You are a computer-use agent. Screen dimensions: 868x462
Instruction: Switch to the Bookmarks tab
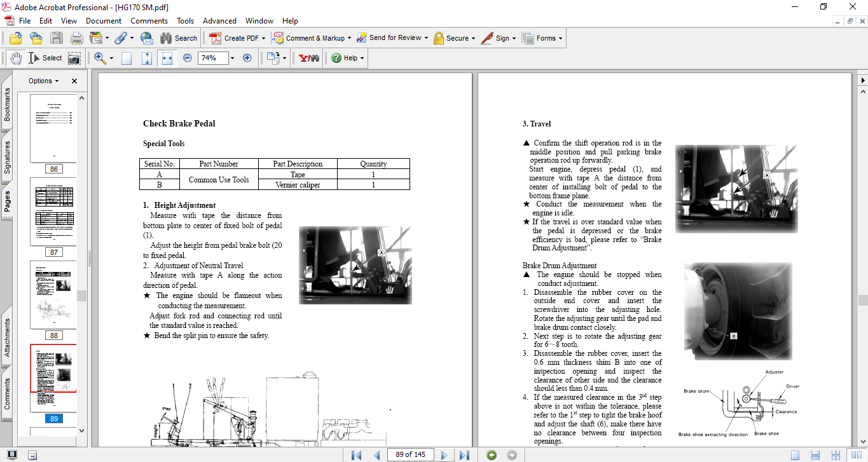[x=7, y=104]
